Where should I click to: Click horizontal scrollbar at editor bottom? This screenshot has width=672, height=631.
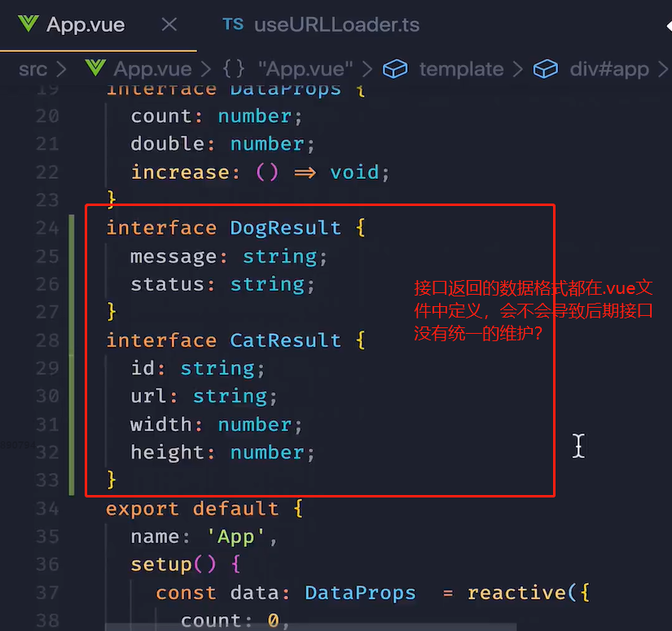pyautogui.click(x=310, y=627)
